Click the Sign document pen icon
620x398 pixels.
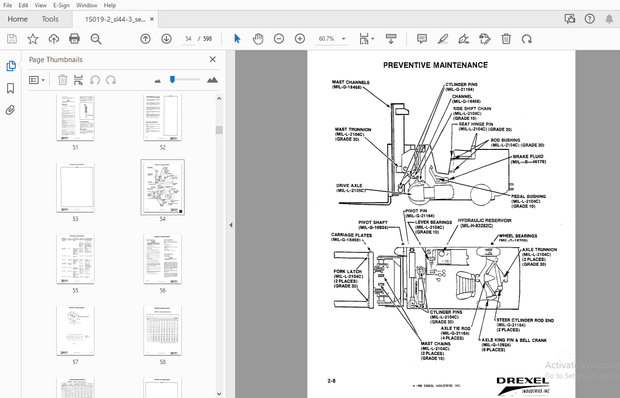464,39
